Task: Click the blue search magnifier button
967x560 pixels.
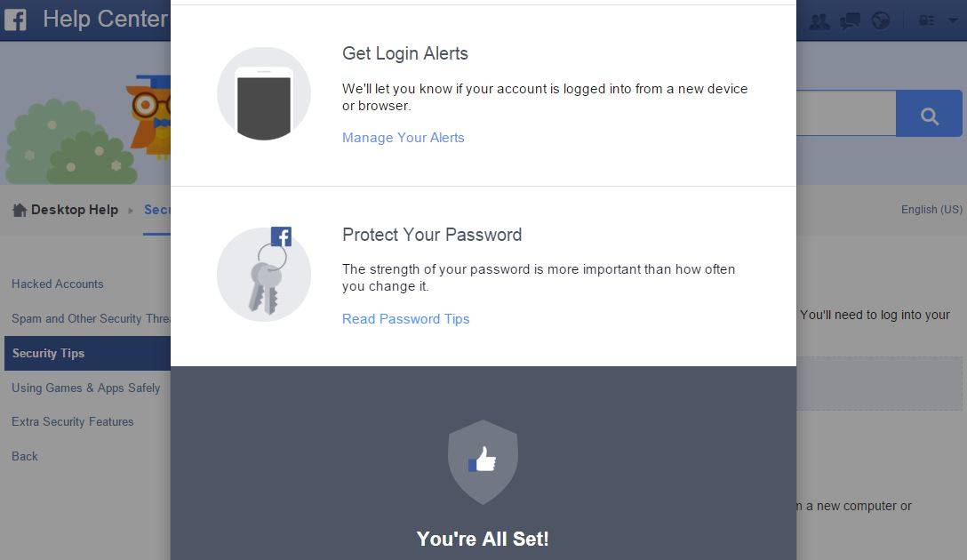Action: (929, 114)
